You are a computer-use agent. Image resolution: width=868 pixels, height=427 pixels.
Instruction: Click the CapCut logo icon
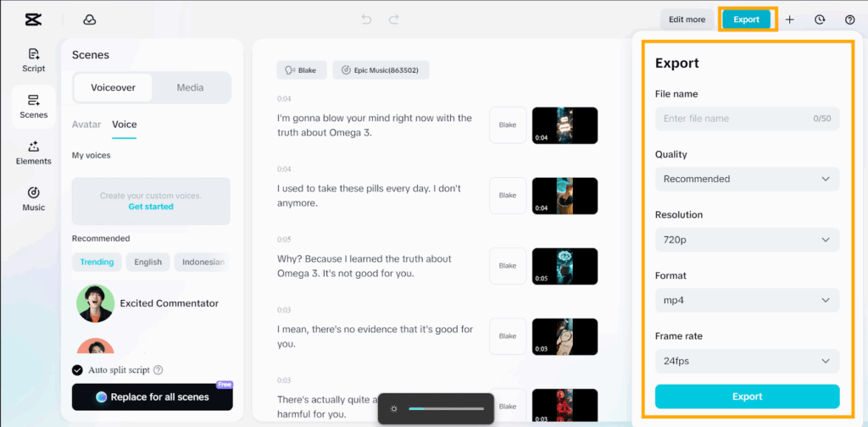point(33,19)
